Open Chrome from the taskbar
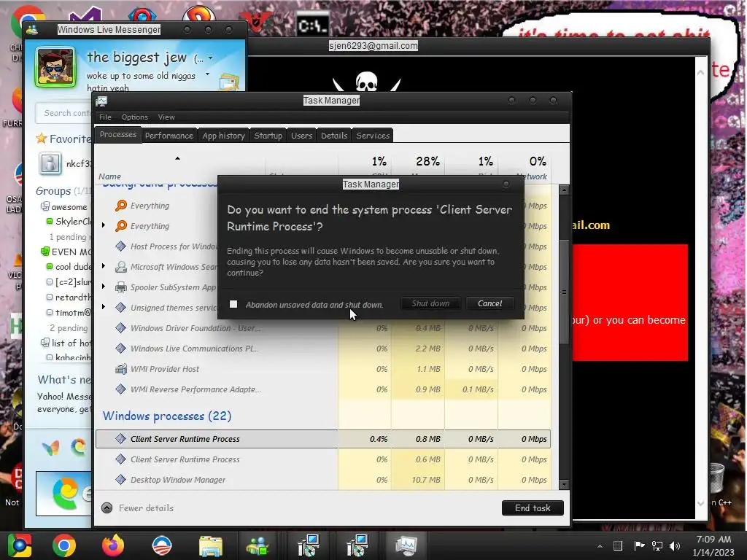The image size is (747, 560). point(64,545)
